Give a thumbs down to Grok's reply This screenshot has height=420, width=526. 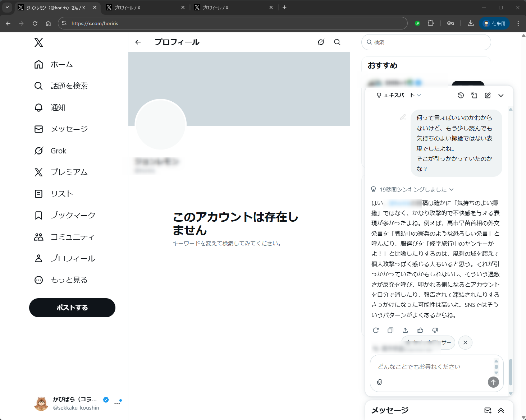click(x=435, y=330)
